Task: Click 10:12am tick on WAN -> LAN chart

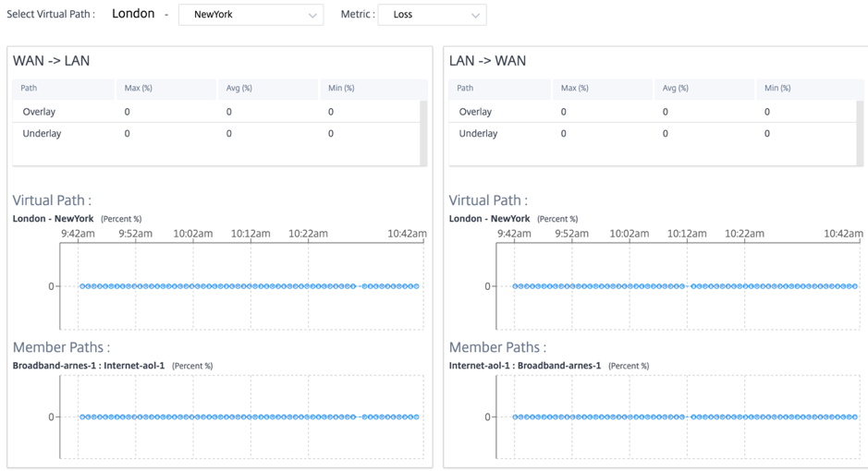Action: pos(251,234)
